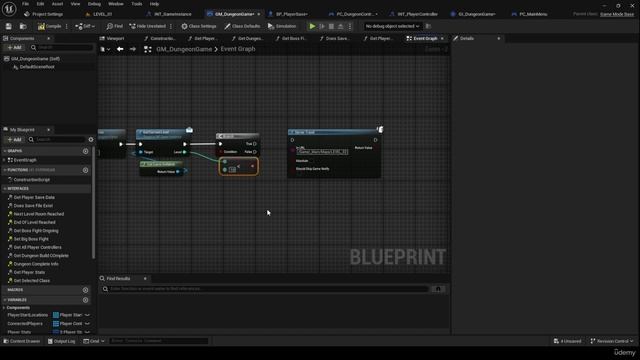Click the icon beside the debug object dropdown

[428, 26]
